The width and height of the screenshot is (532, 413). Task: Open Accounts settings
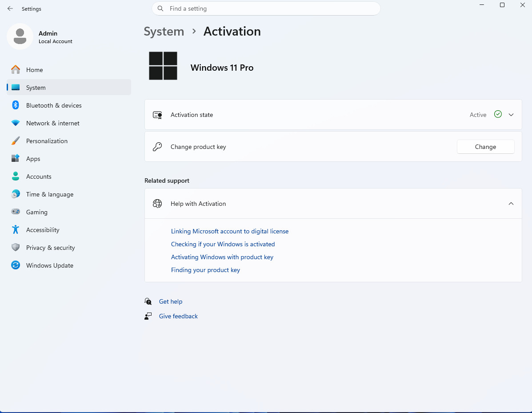tap(69, 176)
